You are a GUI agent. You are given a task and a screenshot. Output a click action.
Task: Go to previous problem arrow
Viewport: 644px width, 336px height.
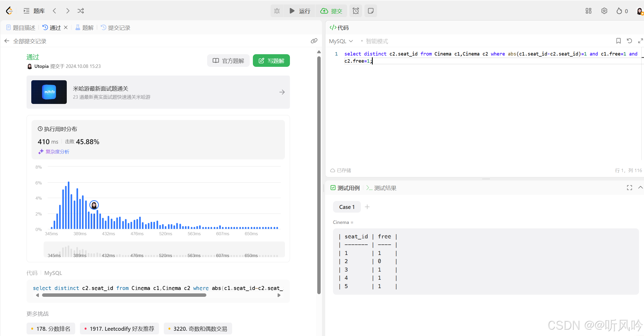(54, 11)
